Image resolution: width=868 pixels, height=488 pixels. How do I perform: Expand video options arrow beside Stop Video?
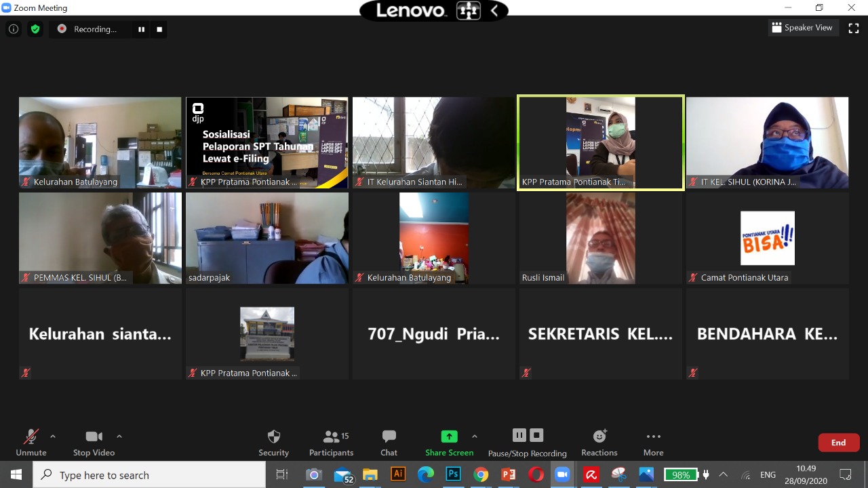(x=119, y=436)
